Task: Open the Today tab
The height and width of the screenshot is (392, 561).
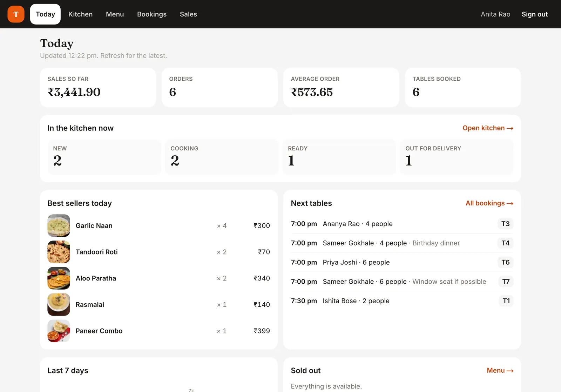Action: point(45,14)
